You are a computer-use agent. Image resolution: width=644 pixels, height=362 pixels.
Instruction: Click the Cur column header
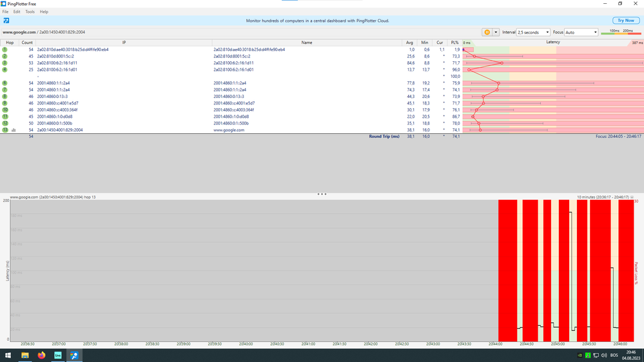pyautogui.click(x=440, y=43)
